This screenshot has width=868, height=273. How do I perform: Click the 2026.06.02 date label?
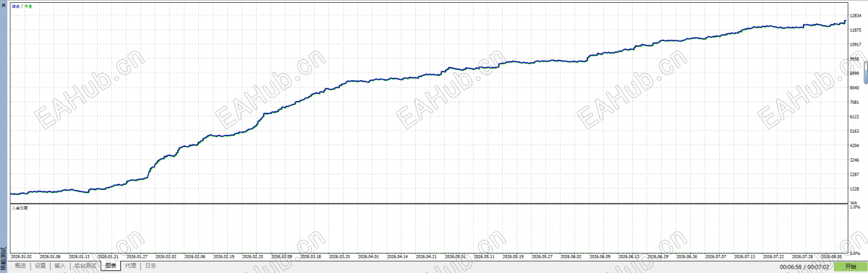tap(571, 256)
